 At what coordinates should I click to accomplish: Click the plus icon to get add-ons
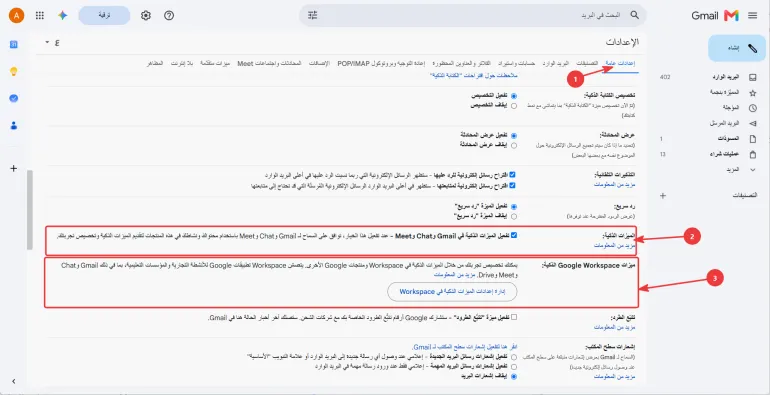coord(14,169)
